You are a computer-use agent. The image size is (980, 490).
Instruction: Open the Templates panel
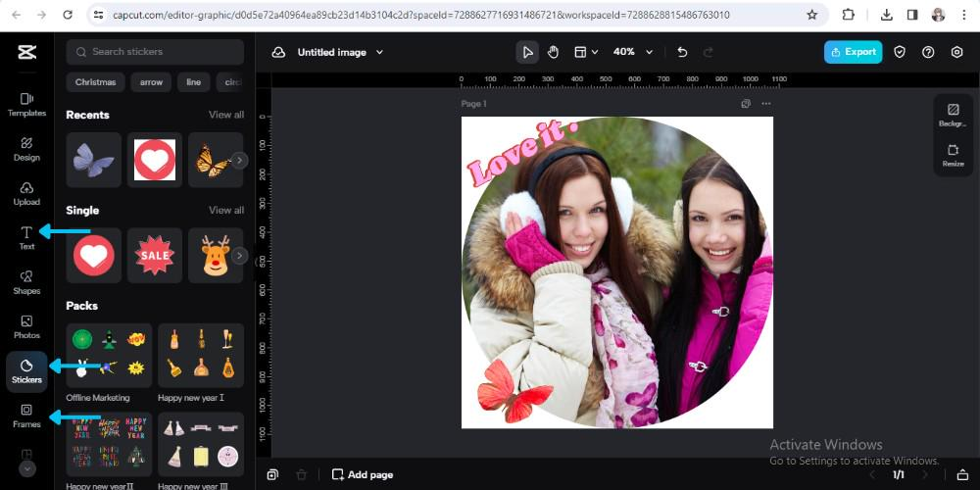tap(26, 105)
